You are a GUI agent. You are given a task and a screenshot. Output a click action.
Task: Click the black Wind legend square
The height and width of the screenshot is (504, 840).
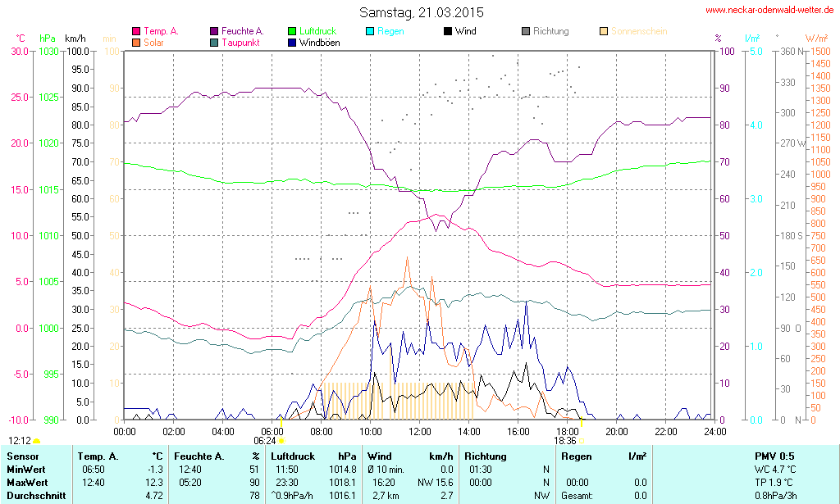(447, 31)
